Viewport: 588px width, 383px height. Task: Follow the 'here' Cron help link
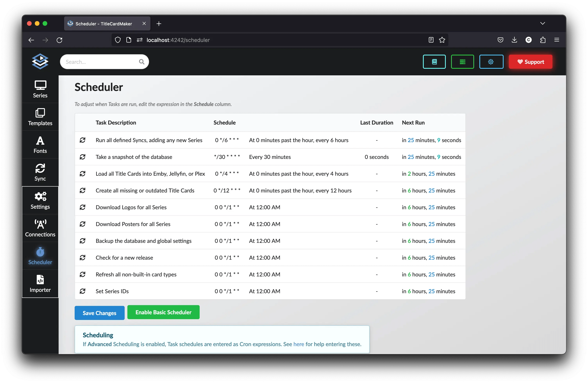(x=298, y=344)
